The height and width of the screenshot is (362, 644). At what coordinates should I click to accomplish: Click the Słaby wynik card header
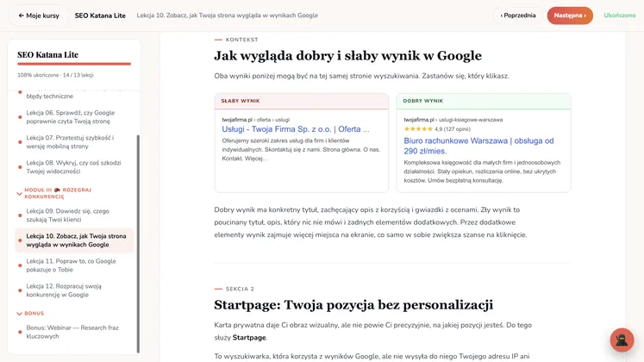[302, 101]
